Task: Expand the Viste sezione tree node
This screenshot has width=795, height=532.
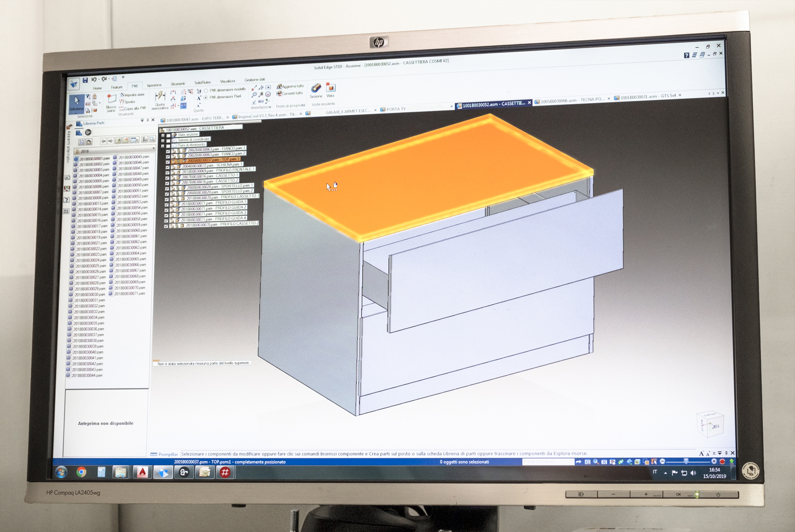Action: 163,136
